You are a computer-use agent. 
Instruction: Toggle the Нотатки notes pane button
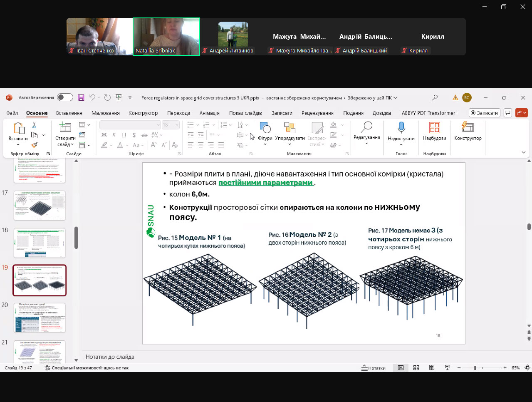click(374, 368)
